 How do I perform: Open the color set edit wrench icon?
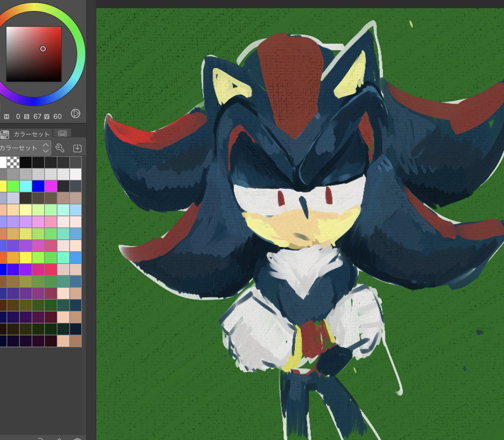[x=60, y=148]
